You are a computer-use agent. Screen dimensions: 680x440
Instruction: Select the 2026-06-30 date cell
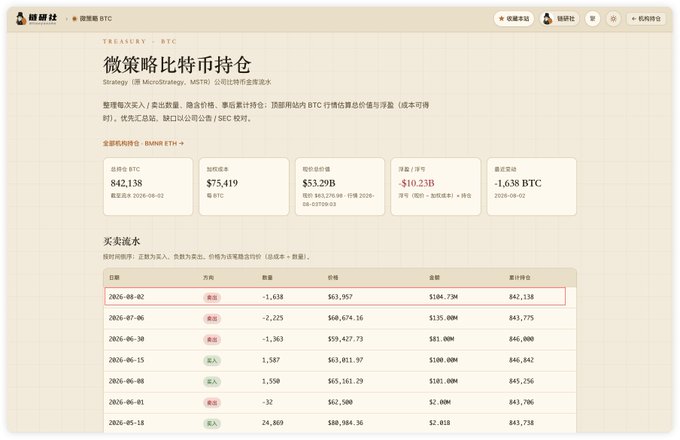pyautogui.click(x=126, y=339)
